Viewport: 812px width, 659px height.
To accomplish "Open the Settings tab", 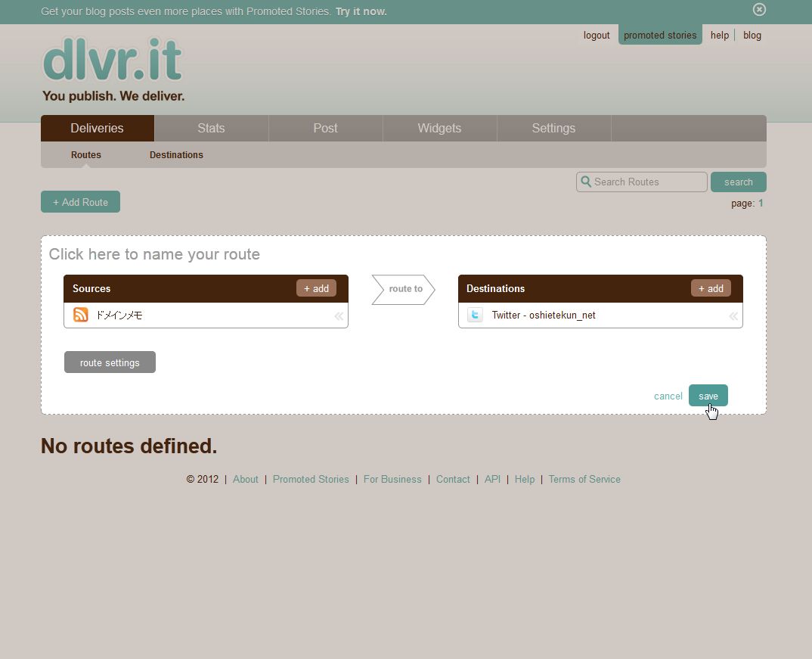I will tap(553, 128).
